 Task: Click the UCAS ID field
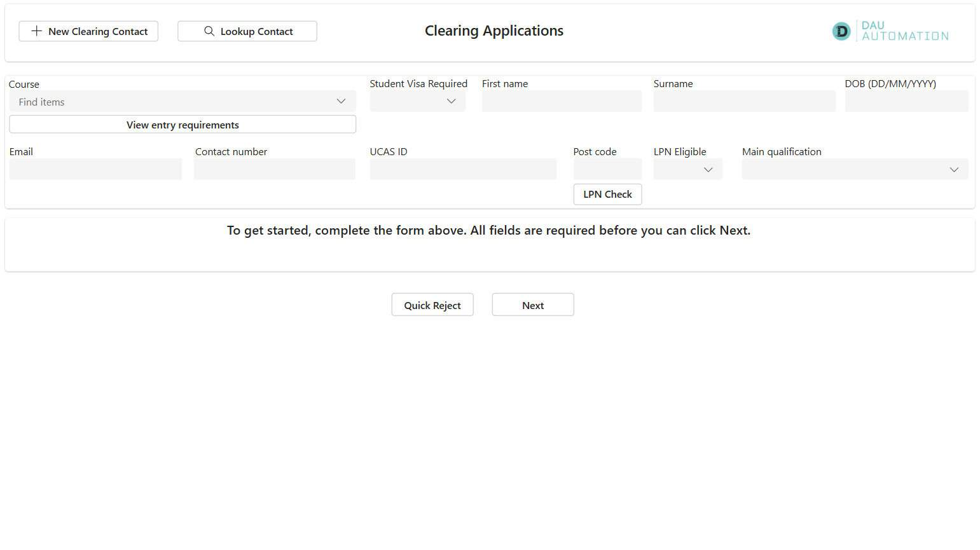tap(463, 168)
